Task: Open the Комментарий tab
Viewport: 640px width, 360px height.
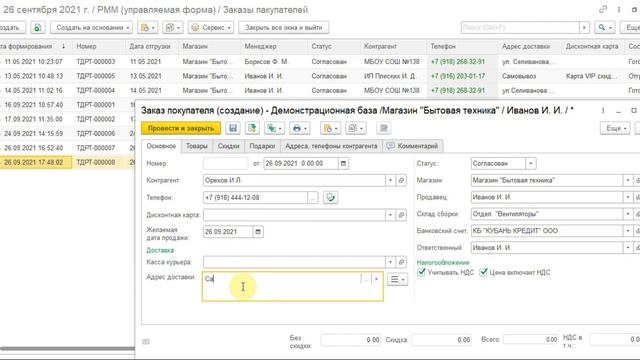Action: [x=413, y=146]
